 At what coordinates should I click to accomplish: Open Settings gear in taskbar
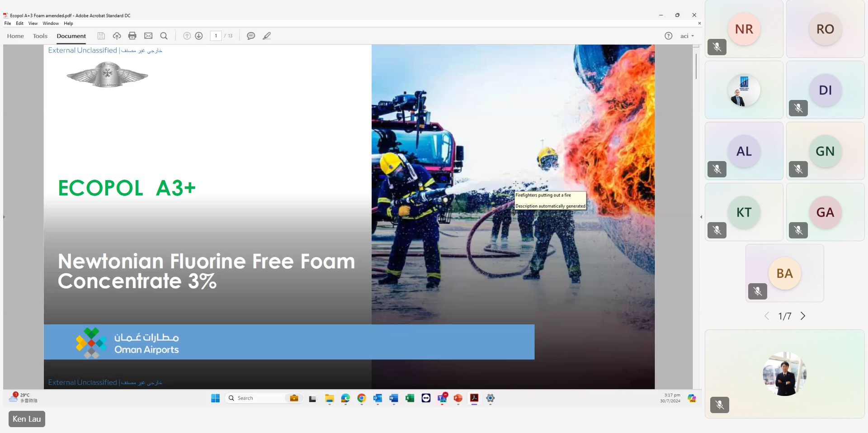click(491, 398)
